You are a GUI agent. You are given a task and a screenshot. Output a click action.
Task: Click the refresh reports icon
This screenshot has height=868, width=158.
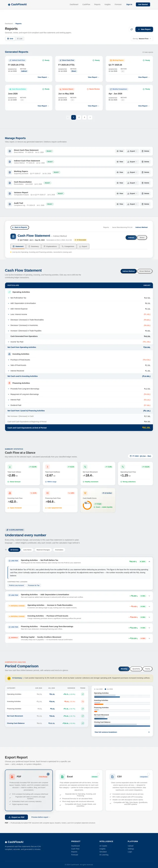coord(132,29)
